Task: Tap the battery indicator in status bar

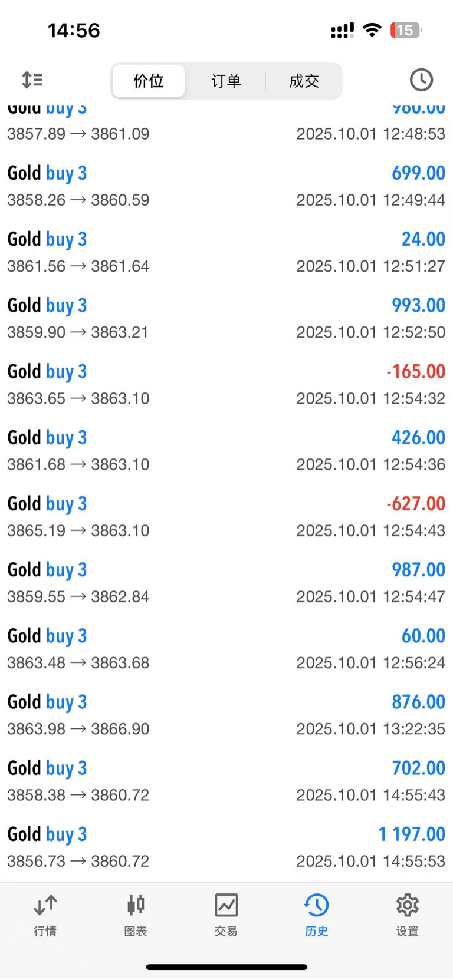Action: [406, 30]
